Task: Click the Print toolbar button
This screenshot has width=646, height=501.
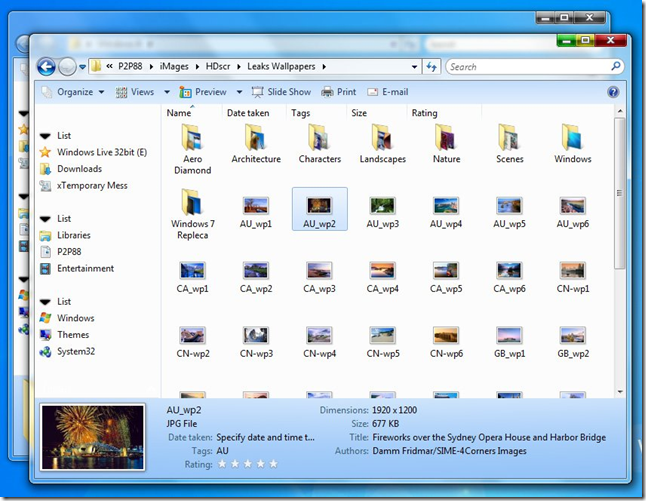Action: pyautogui.click(x=339, y=92)
